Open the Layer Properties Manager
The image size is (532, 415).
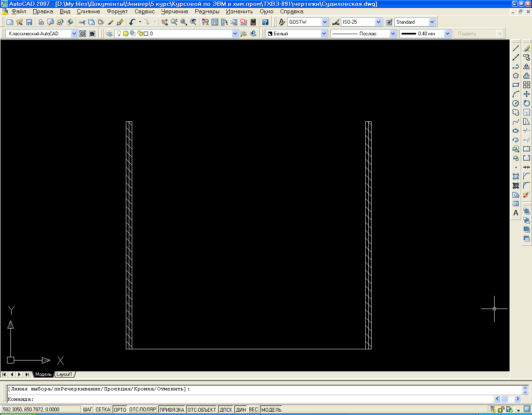[109, 34]
